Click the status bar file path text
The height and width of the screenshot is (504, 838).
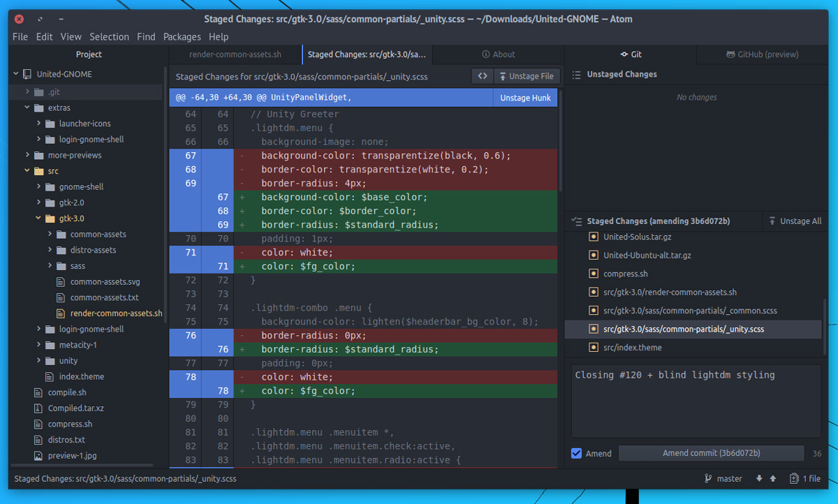[126, 478]
